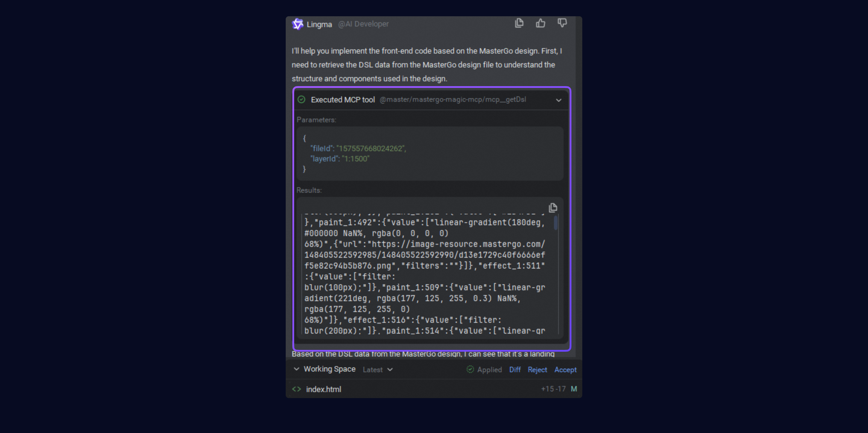Accept the applied changes
Screen dimensions: 868x433
pos(565,370)
